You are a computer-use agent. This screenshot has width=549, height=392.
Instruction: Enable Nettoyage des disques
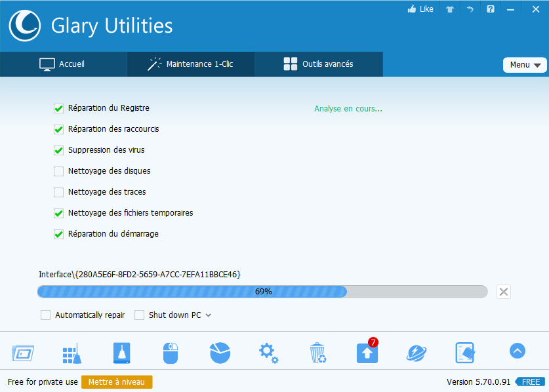tap(58, 171)
